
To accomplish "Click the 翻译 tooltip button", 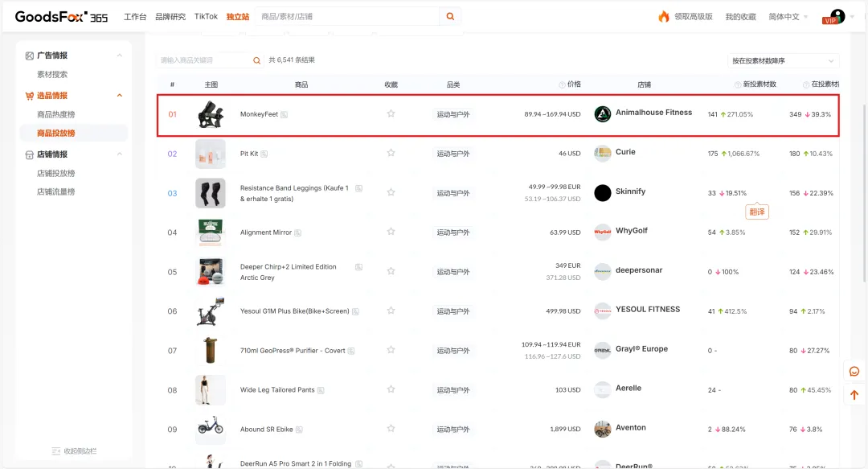I will click(757, 212).
